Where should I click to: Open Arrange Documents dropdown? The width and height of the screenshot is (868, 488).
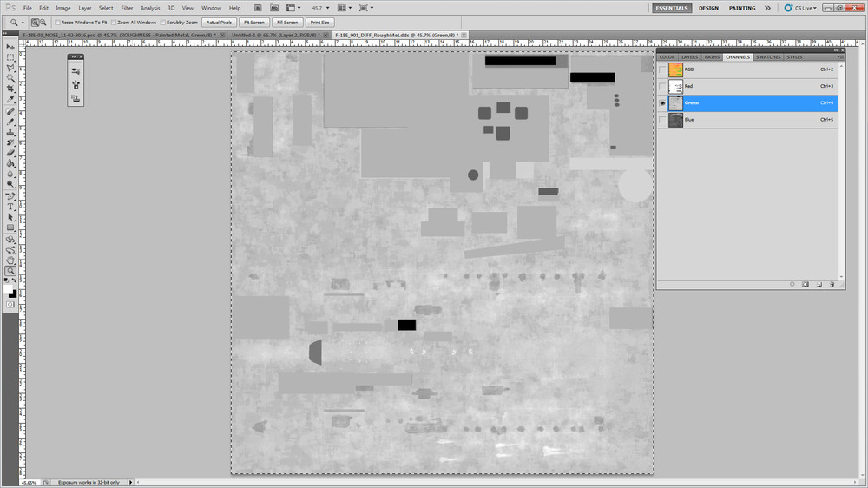345,8
